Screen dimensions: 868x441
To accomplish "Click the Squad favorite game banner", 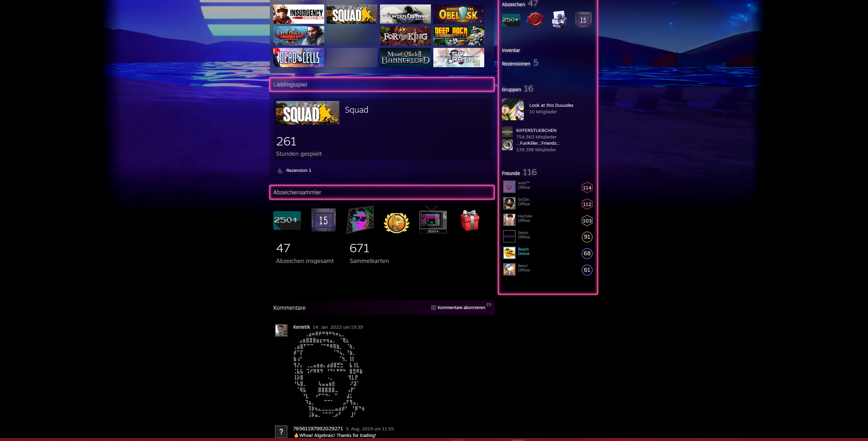I will (x=307, y=113).
